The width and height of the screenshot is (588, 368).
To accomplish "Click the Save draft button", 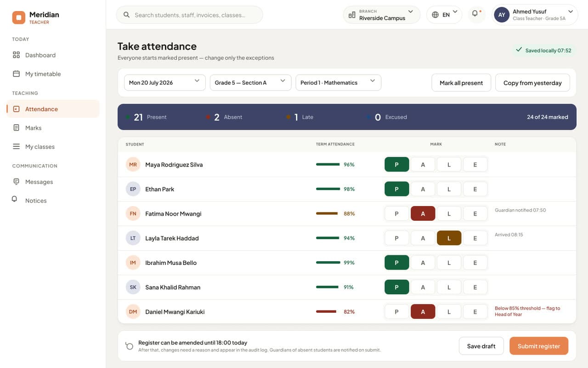I will click(481, 346).
